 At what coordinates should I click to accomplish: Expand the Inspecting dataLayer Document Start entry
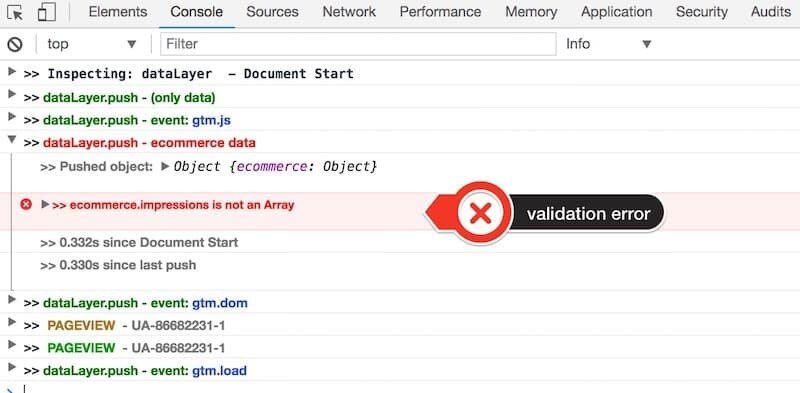[12, 71]
